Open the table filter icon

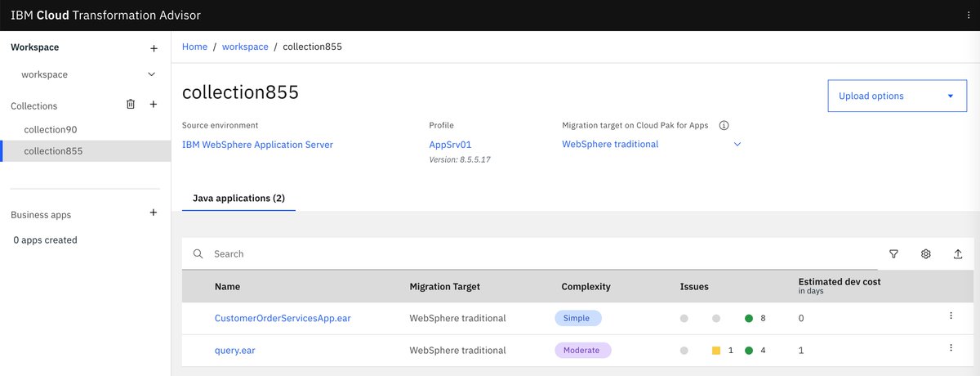(x=893, y=254)
